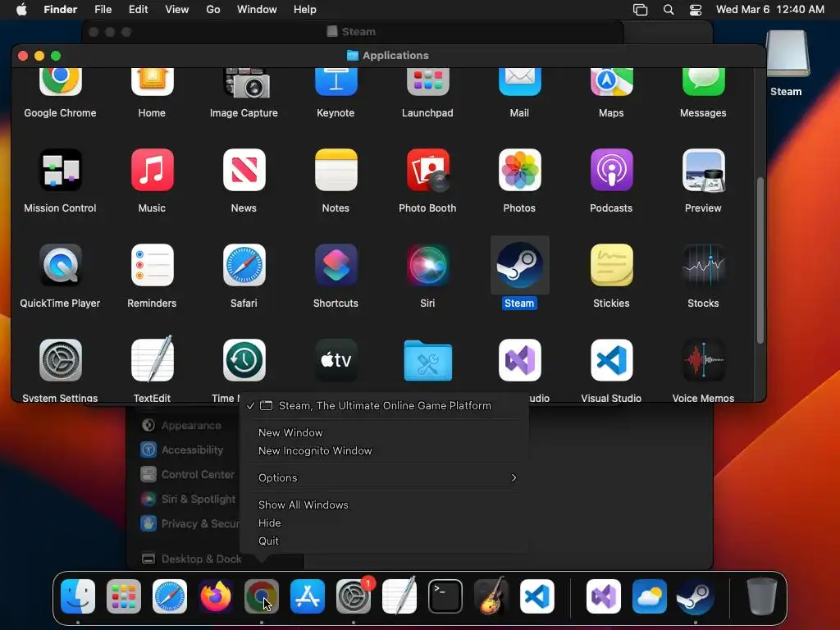The height and width of the screenshot is (630, 840).
Task: Select the Stocks app icon
Action: (x=703, y=265)
